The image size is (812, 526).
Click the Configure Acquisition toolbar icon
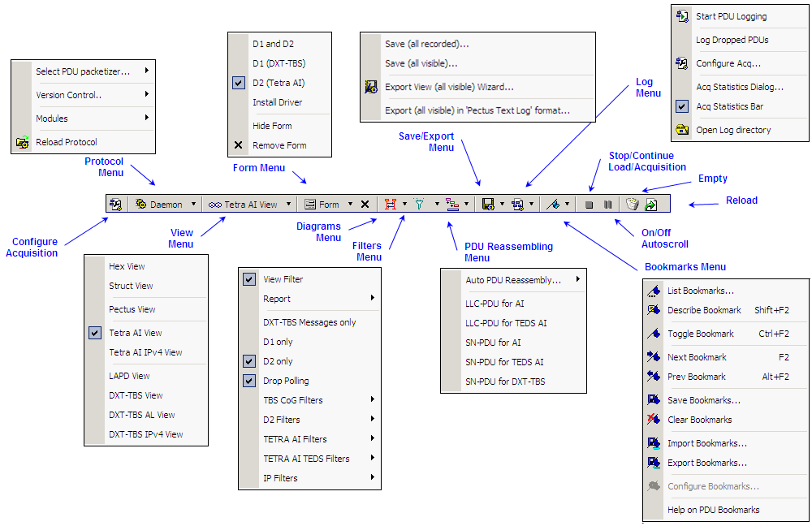point(115,205)
